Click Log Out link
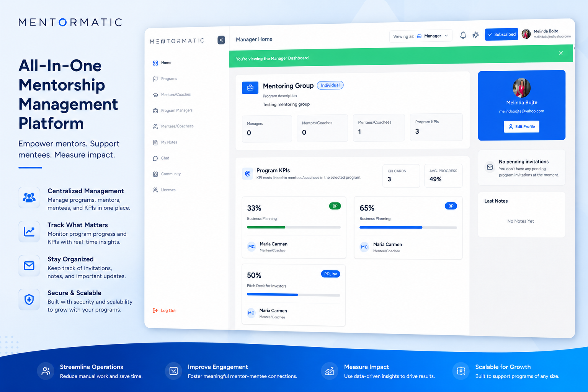This screenshot has height=392, width=588. point(164,310)
